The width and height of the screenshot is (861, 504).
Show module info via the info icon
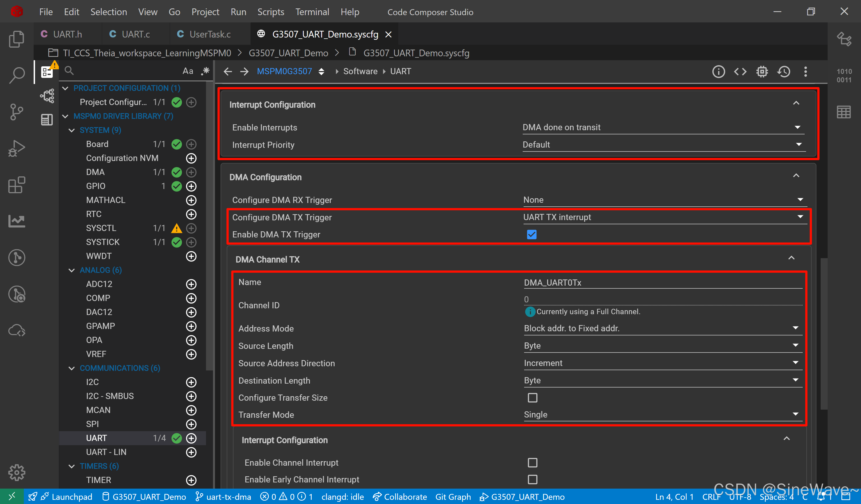[x=719, y=72]
